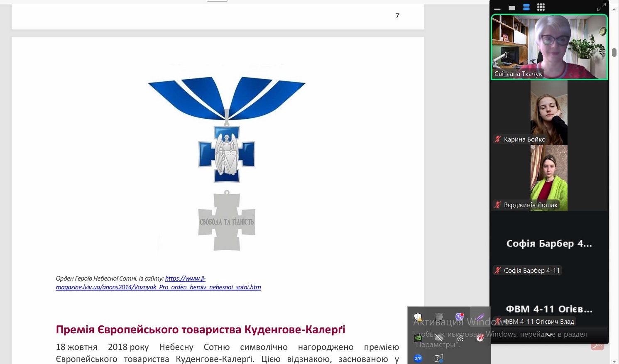Viewport: 619px width, 364px height.
Task: Click the Zoom icon in system tray
Action: tap(418, 358)
